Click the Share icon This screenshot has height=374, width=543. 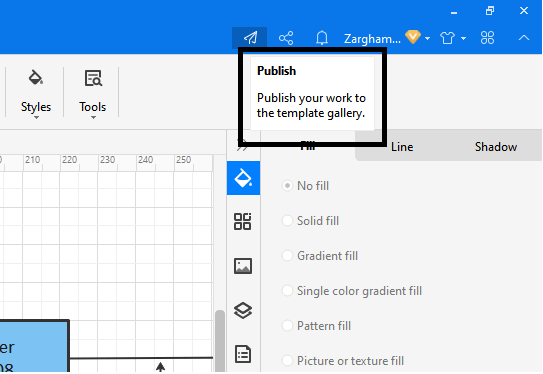[286, 38]
